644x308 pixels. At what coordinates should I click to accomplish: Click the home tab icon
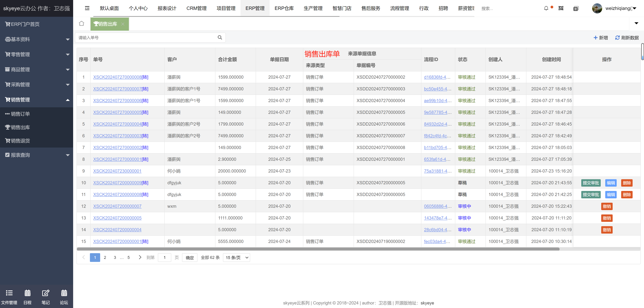pyautogui.click(x=82, y=23)
